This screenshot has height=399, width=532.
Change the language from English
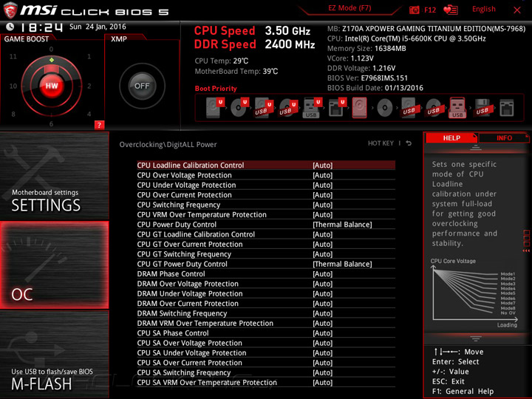pyautogui.click(x=483, y=9)
